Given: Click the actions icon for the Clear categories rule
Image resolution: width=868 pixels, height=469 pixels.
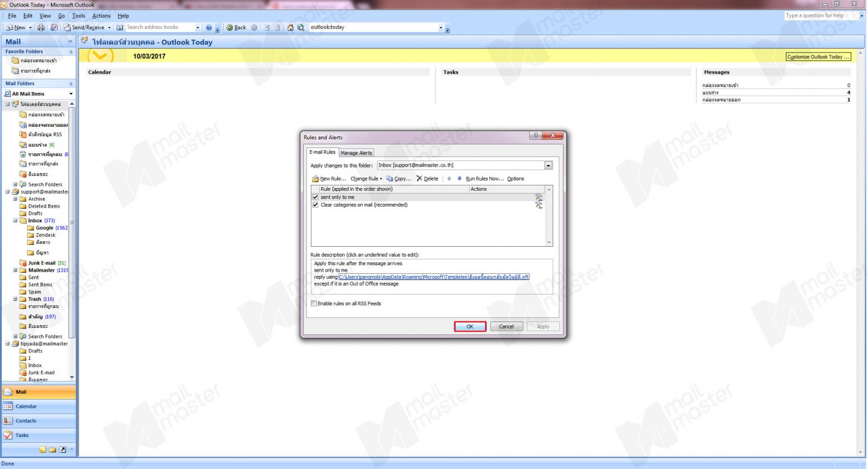Looking at the screenshot, I should [538, 205].
